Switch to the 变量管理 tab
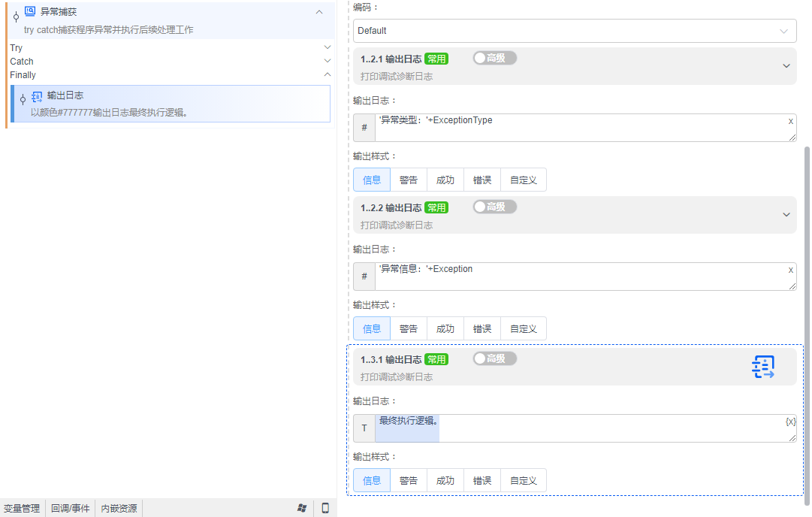812x517 pixels. 20,508
